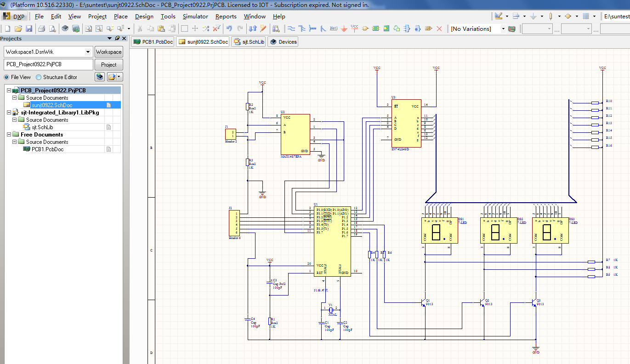Collapse the sjt-Integrated_Library1.LibPkg node
630x364 pixels.
pos(9,113)
